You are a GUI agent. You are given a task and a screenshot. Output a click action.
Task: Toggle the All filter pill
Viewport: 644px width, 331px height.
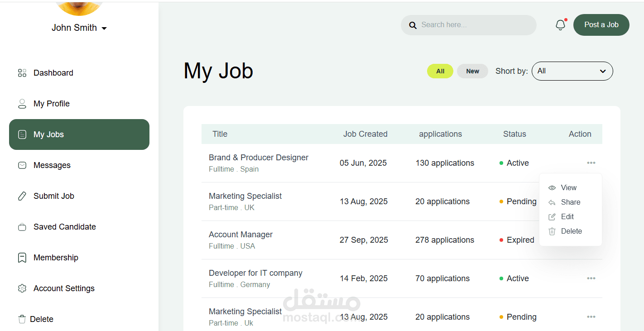coord(440,71)
